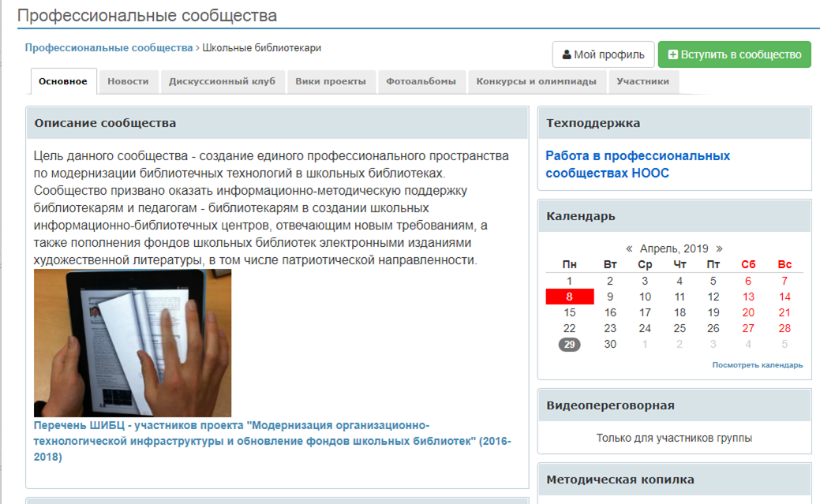This screenshot has width=835, height=504.
Task: Click Методическая копилка panel heading
Action: coord(620,480)
